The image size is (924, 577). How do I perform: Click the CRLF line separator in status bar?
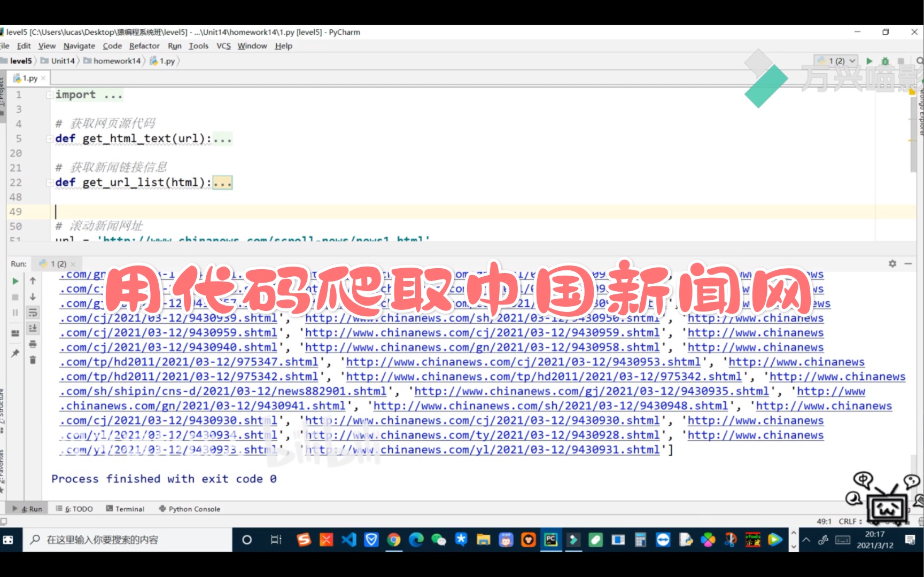tap(850, 521)
